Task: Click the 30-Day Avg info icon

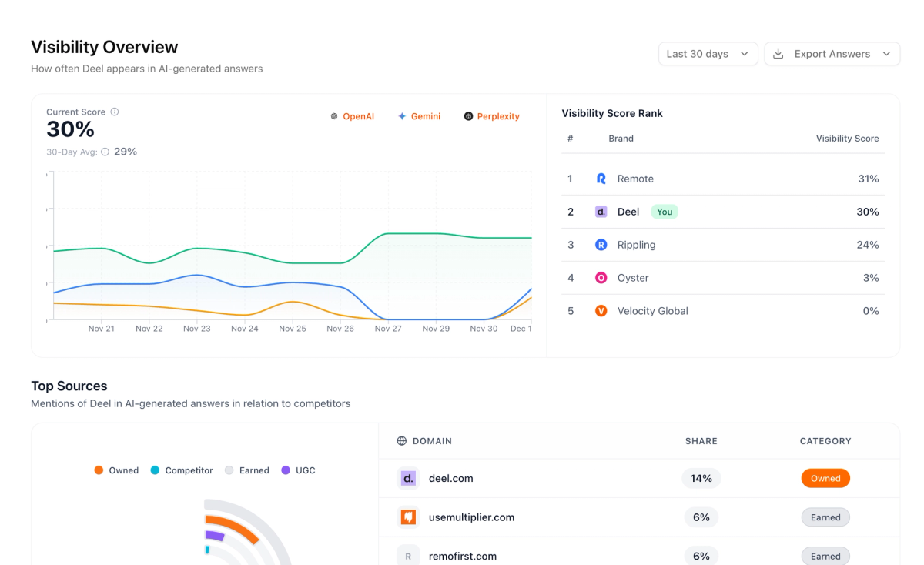Action: (105, 152)
